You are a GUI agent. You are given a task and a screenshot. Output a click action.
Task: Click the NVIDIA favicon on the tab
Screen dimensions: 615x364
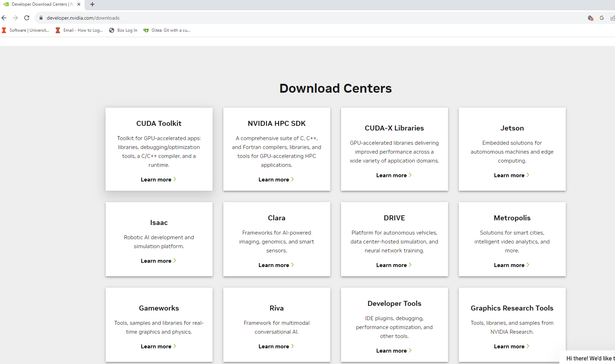pos(6,4)
